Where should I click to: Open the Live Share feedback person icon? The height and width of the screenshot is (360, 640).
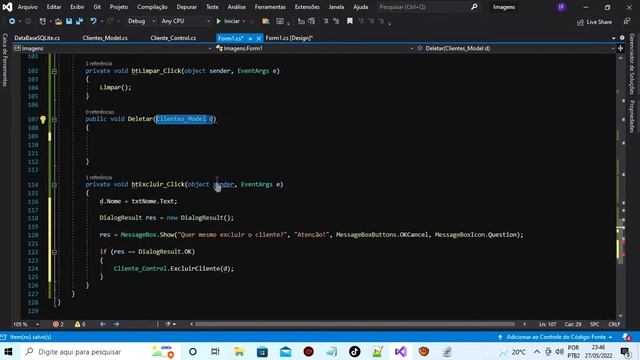(627, 22)
